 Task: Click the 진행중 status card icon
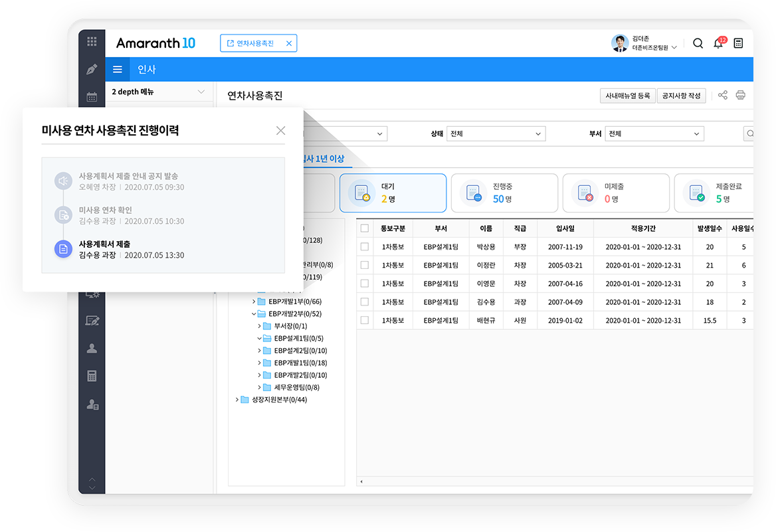pyautogui.click(x=474, y=193)
